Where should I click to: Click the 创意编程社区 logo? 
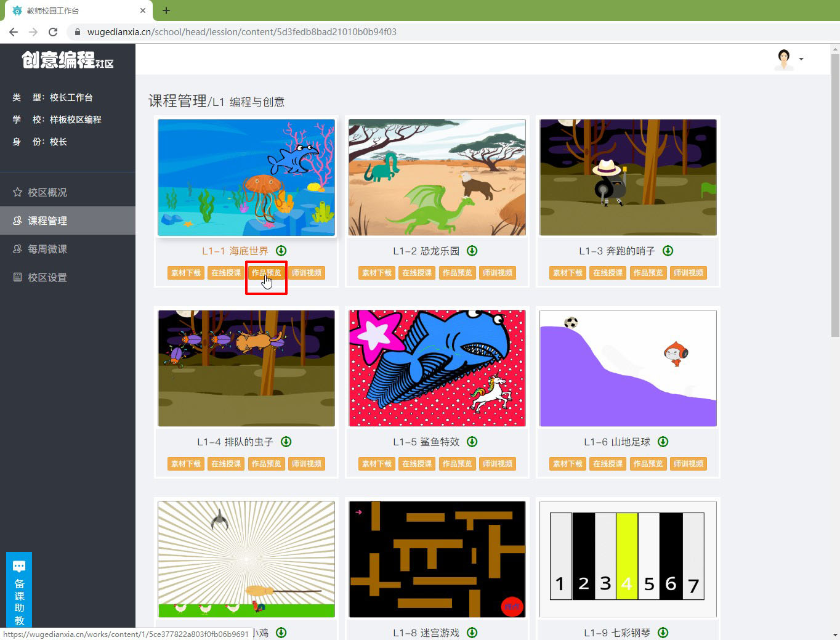tap(68, 60)
